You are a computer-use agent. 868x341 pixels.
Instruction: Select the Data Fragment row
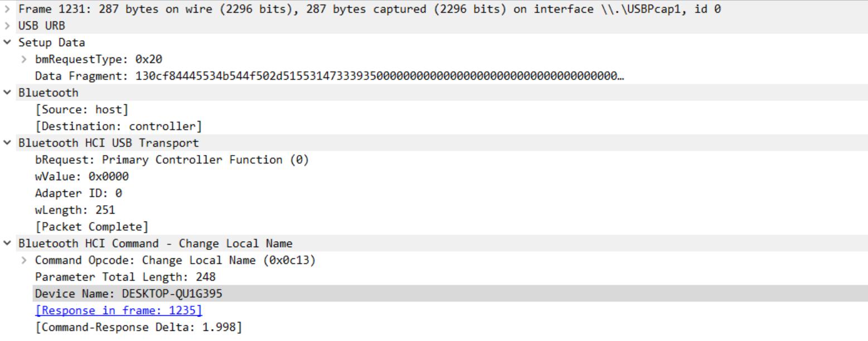pos(329,76)
